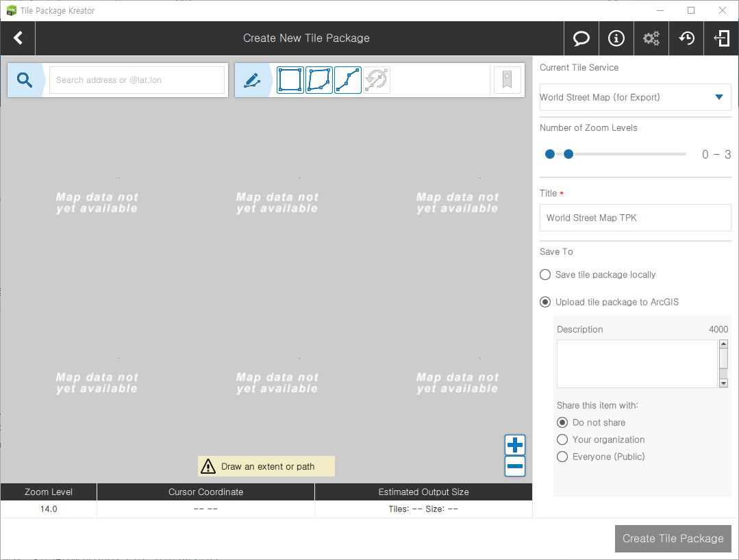This screenshot has height=560, width=739.
Task: Click the Zoom Level value 14.0
Action: click(49, 509)
